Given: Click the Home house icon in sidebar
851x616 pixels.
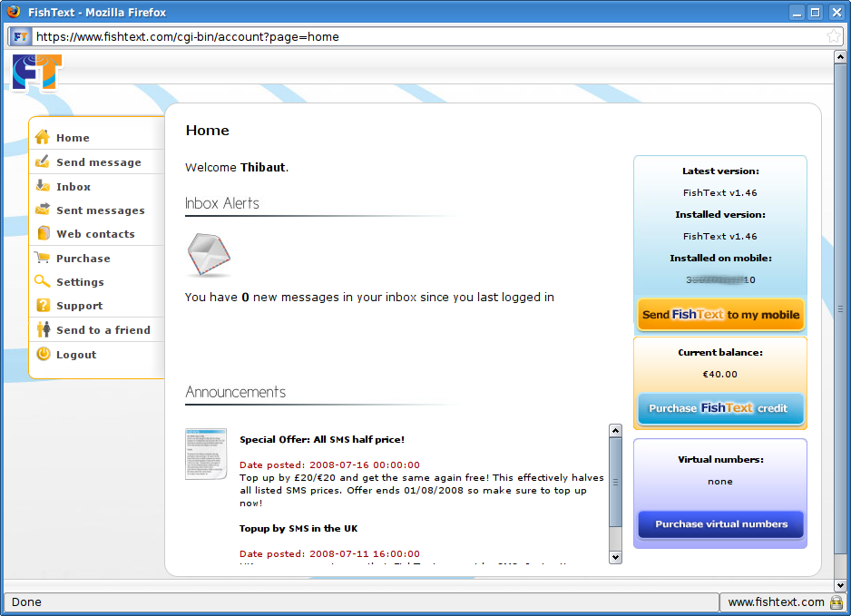Looking at the screenshot, I should tap(42, 138).
